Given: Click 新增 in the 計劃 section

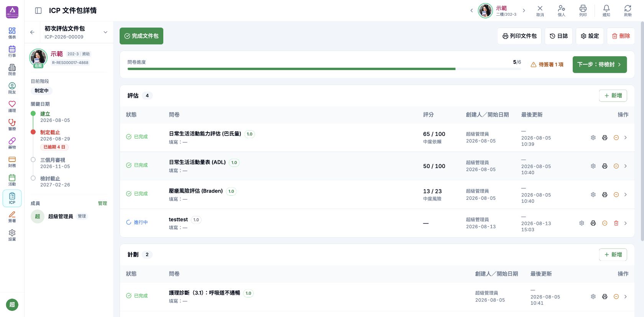Looking at the screenshot, I should [x=613, y=255].
